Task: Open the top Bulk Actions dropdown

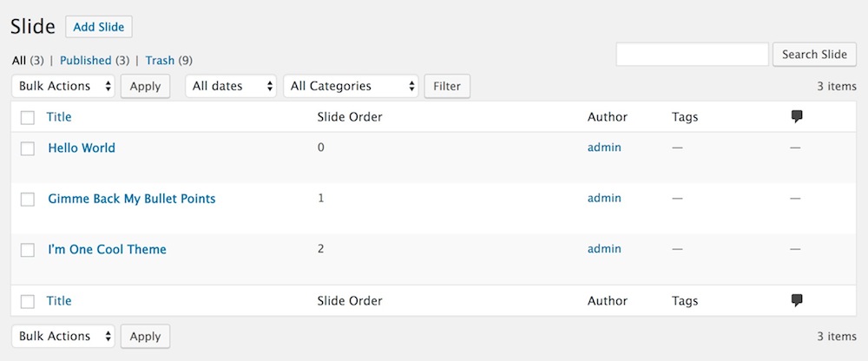Action: (x=64, y=86)
